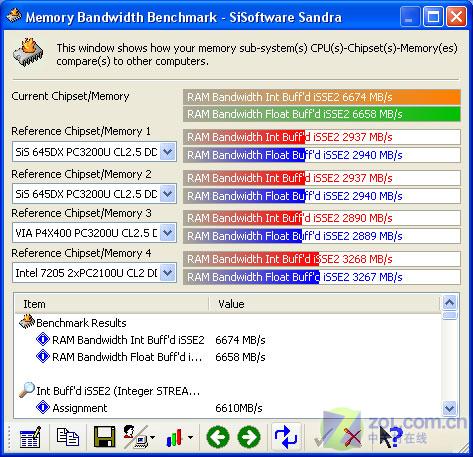
Task: Open the dropdown arrow beside bar chart icon
Action: pos(190,437)
